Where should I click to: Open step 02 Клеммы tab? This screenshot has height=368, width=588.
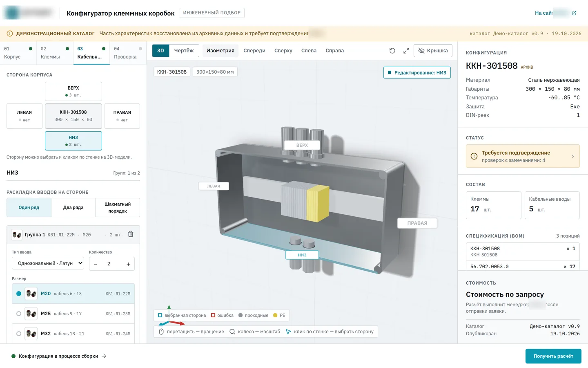pos(55,53)
